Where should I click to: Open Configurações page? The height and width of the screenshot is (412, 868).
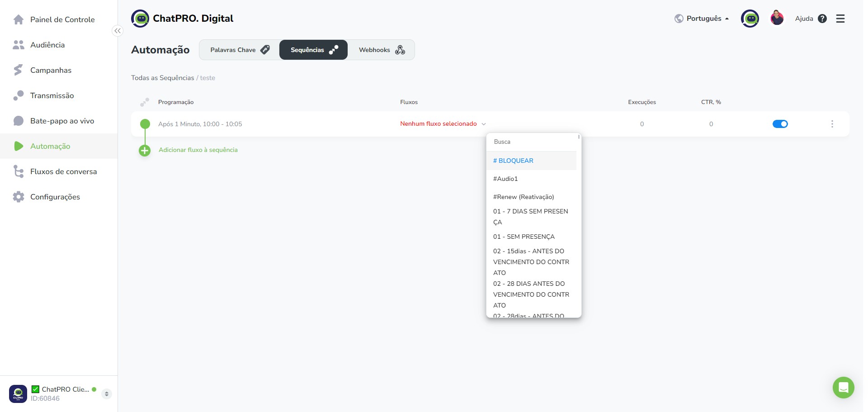[59, 197]
